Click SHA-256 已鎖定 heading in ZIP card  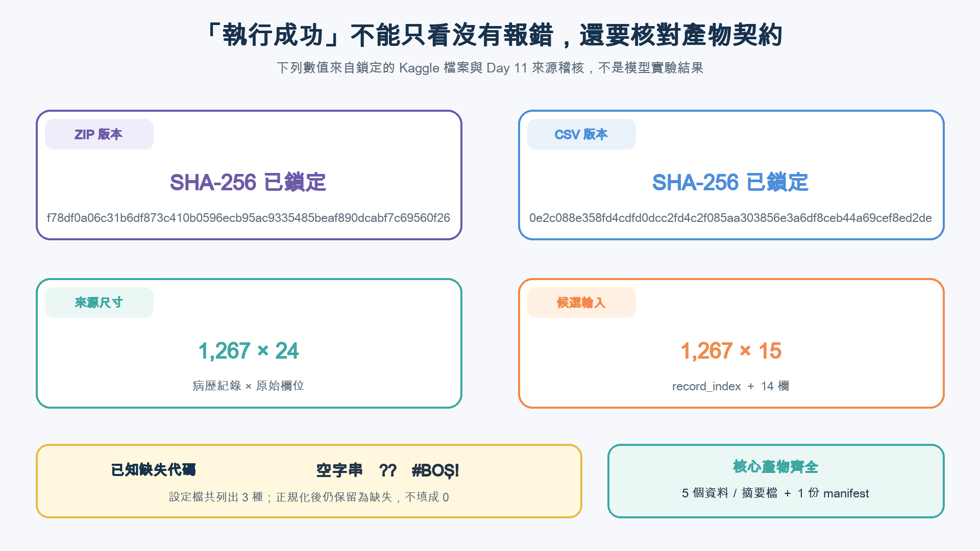pyautogui.click(x=248, y=182)
